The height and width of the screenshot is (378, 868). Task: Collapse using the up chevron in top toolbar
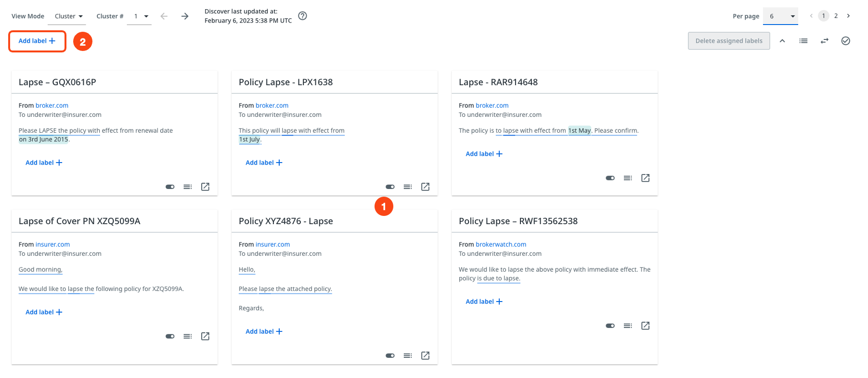(782, 41)
